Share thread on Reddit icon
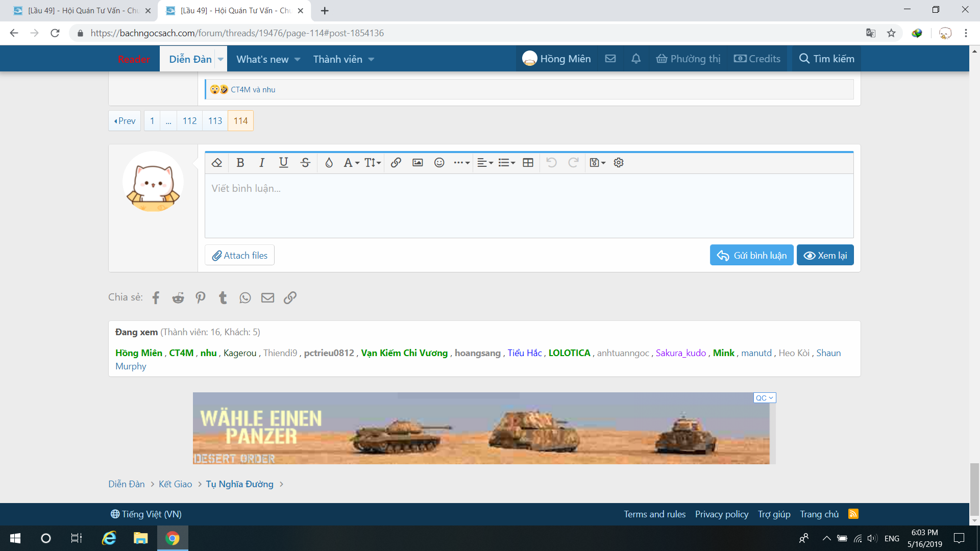The height and width of the screenshot is (551, 980). tap(178, 297)
